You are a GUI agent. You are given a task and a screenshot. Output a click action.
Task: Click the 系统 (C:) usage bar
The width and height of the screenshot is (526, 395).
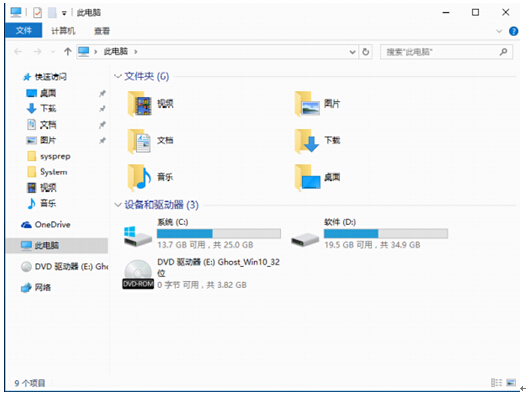219,234
